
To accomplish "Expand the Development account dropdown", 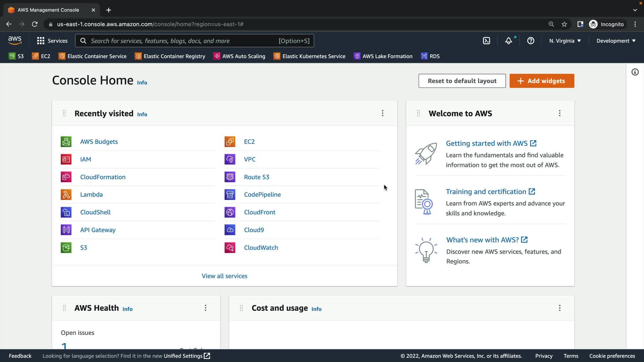I will (616, 41).
